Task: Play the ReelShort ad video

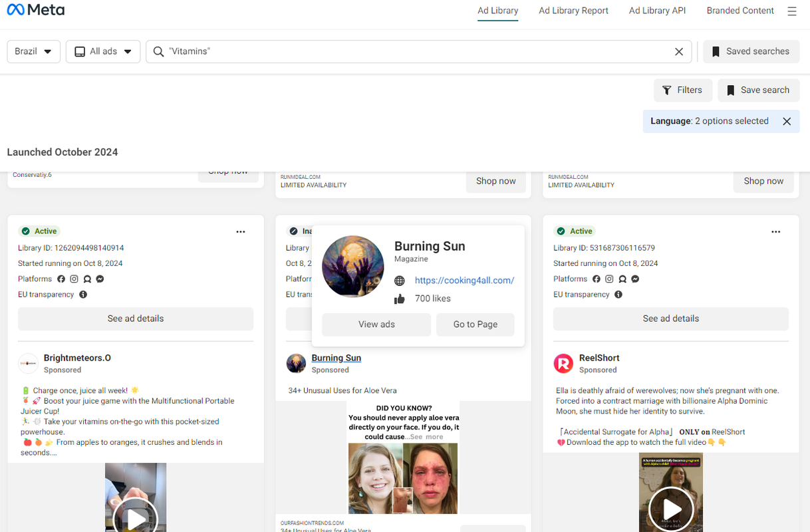Action: pos(671,509)
